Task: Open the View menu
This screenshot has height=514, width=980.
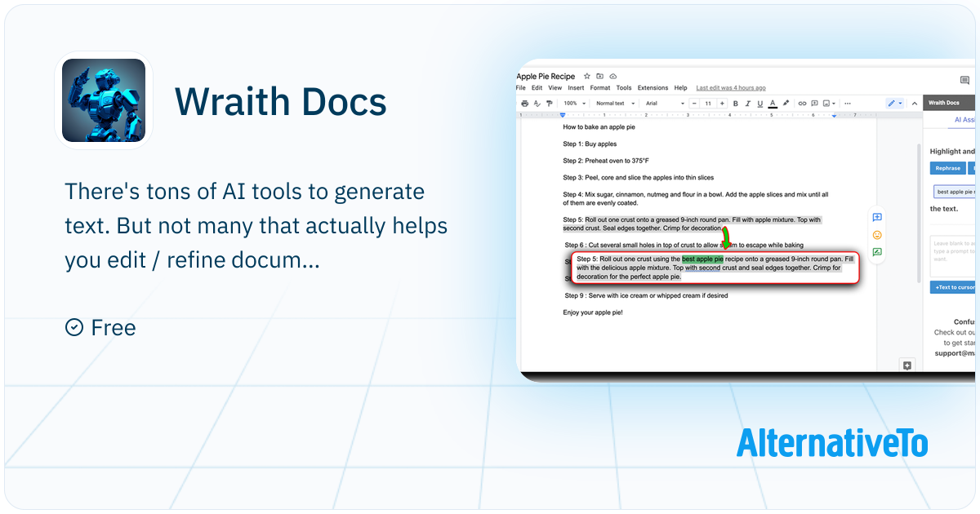Action: 555,88
